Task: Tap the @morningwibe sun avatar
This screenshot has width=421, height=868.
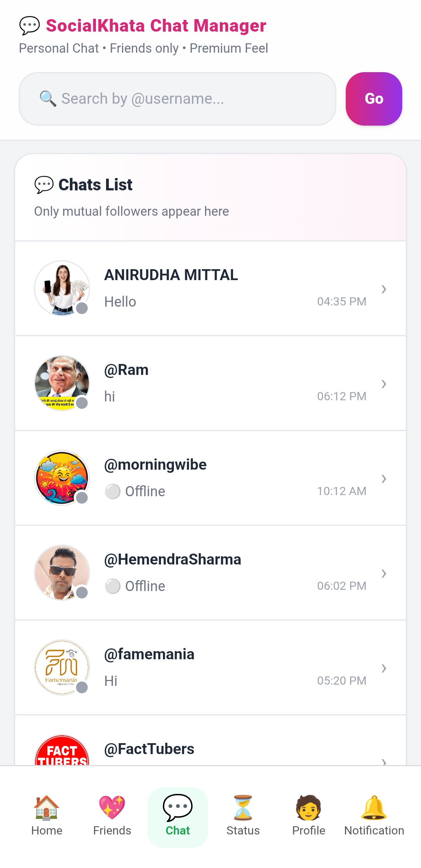Action: tap(62, 478)
